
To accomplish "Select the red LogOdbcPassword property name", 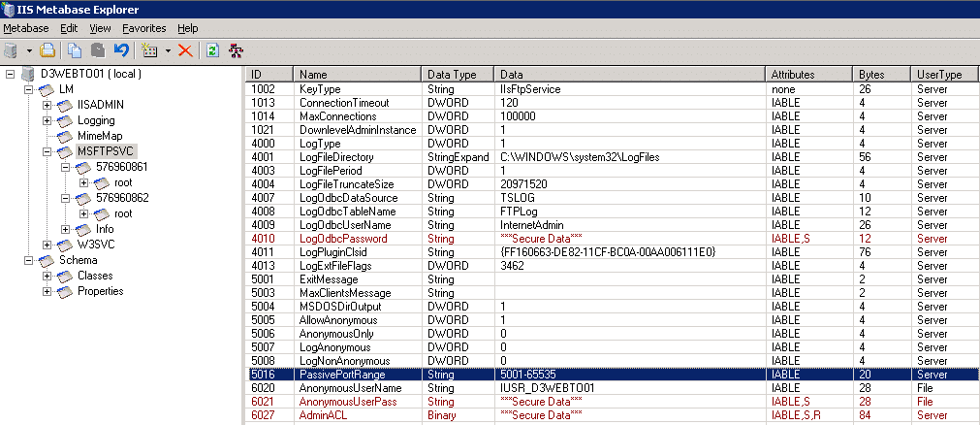I will 343,239.
